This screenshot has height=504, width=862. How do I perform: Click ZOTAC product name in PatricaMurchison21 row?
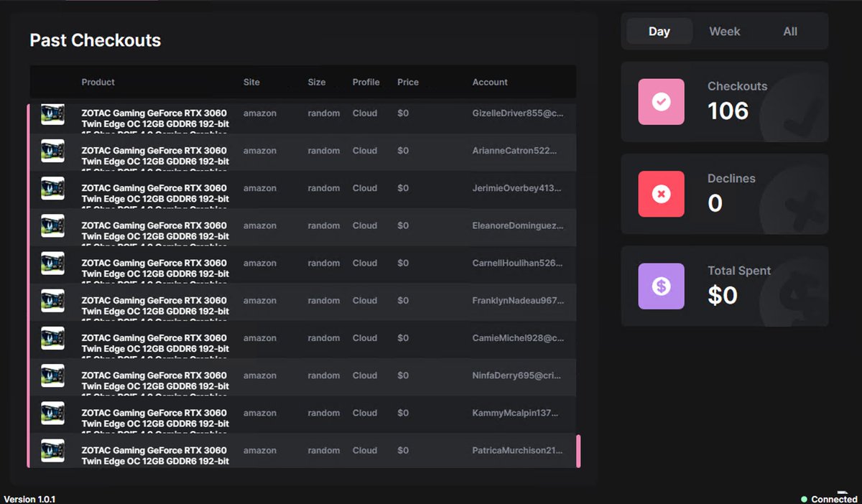pos(155,456)
